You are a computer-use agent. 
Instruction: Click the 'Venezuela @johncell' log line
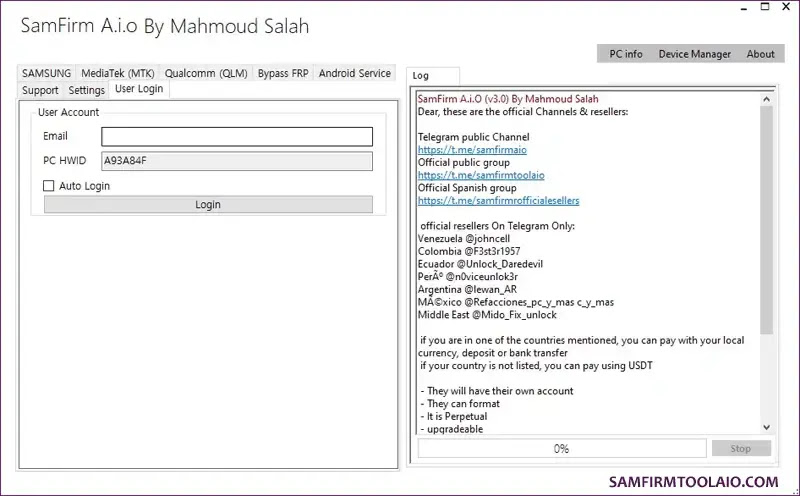point(464,239)
